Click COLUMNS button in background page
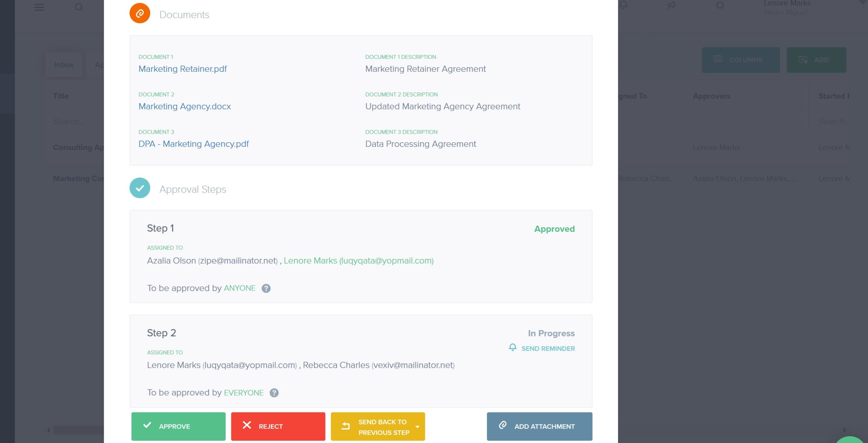 (x=741, y=60)
